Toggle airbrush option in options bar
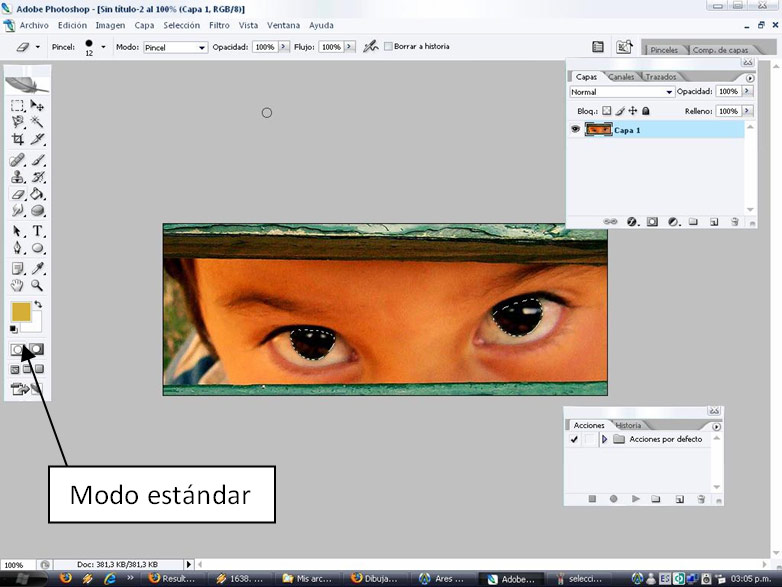782x587 pixels. tap(371, 46)
